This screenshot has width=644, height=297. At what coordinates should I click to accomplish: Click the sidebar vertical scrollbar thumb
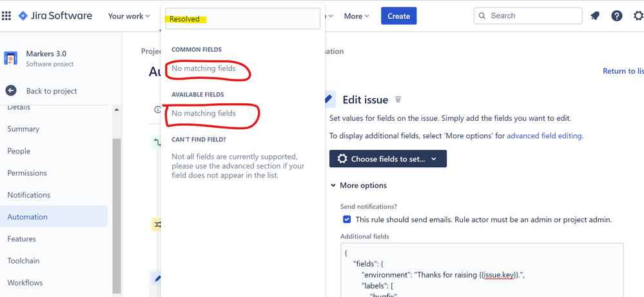pos(117,216)
